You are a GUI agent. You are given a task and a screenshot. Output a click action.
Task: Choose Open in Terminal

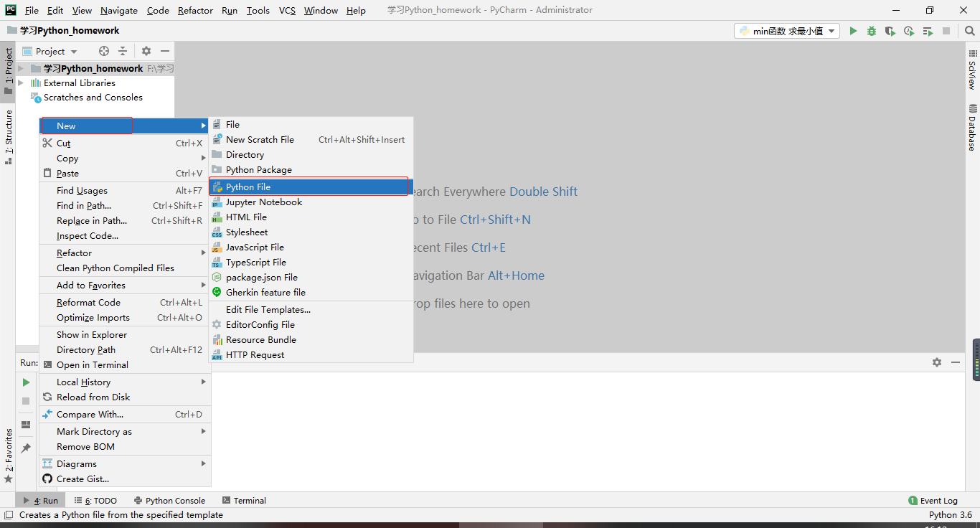click(x=125, y=365)
